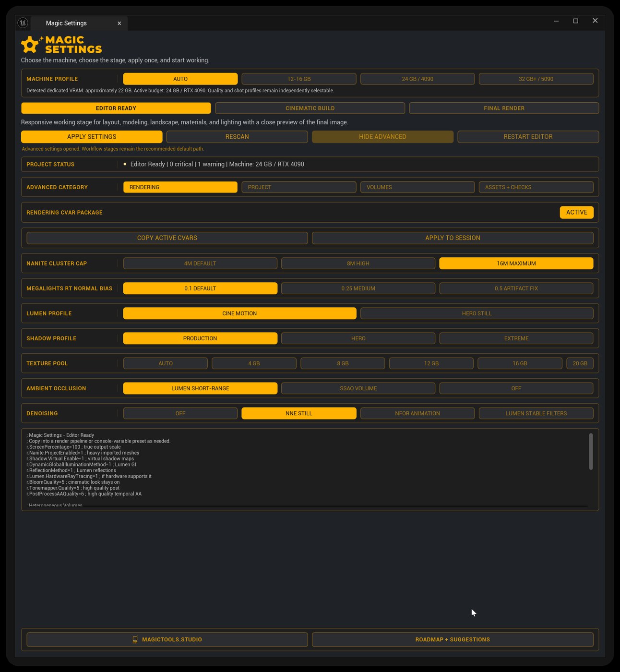Click APPLY TO SESSION

(453, 238)
